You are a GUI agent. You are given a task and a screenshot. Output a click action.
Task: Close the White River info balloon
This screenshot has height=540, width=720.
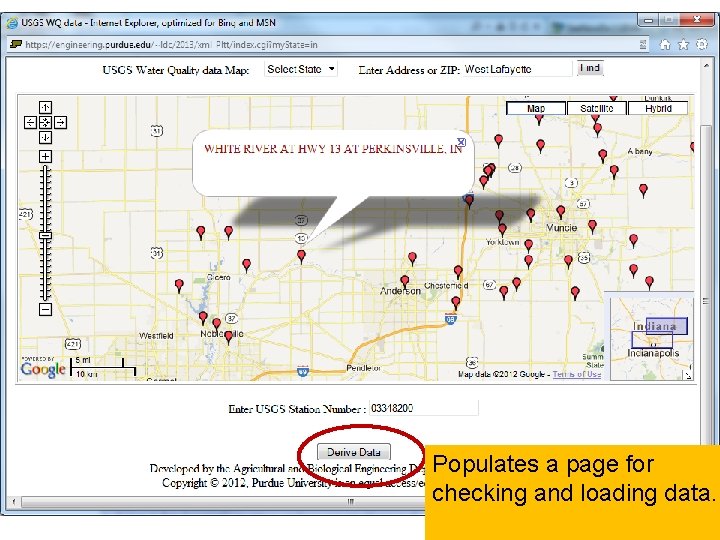tap(461, 142)
